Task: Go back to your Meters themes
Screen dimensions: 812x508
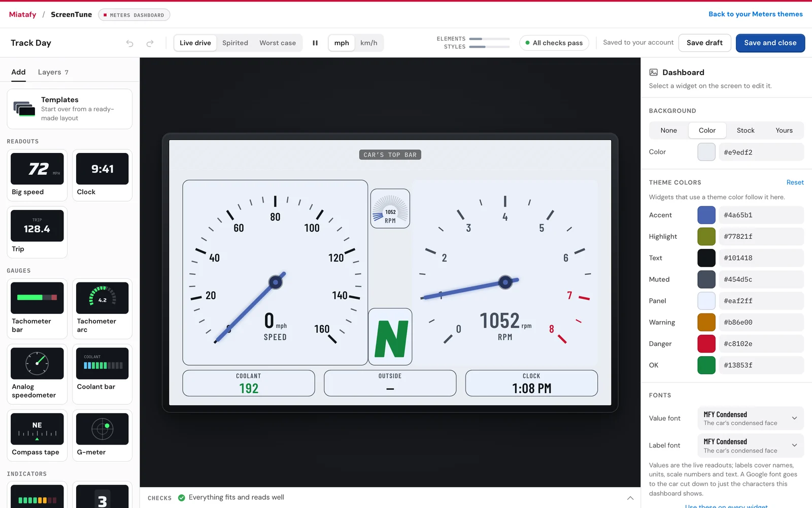Action: pyautogui.click(x=756, y=14)
